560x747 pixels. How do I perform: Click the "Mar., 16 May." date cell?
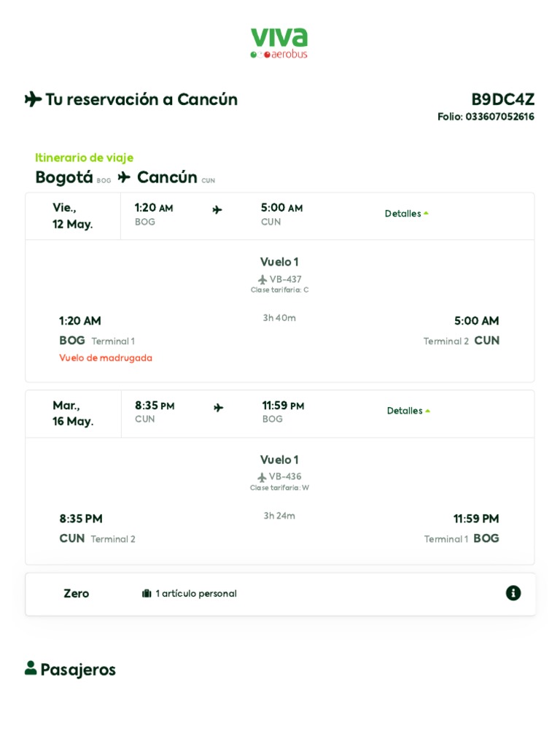coord(73,414)
